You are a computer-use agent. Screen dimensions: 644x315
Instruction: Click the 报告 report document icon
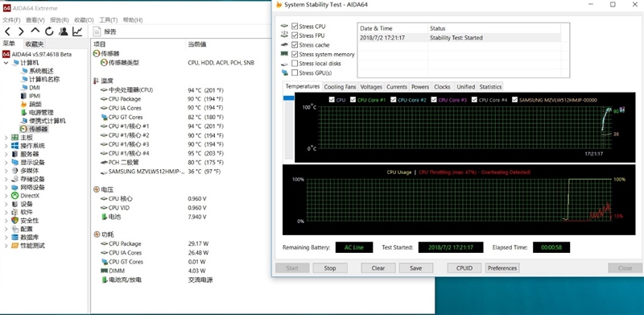click(x=97, y=31)
